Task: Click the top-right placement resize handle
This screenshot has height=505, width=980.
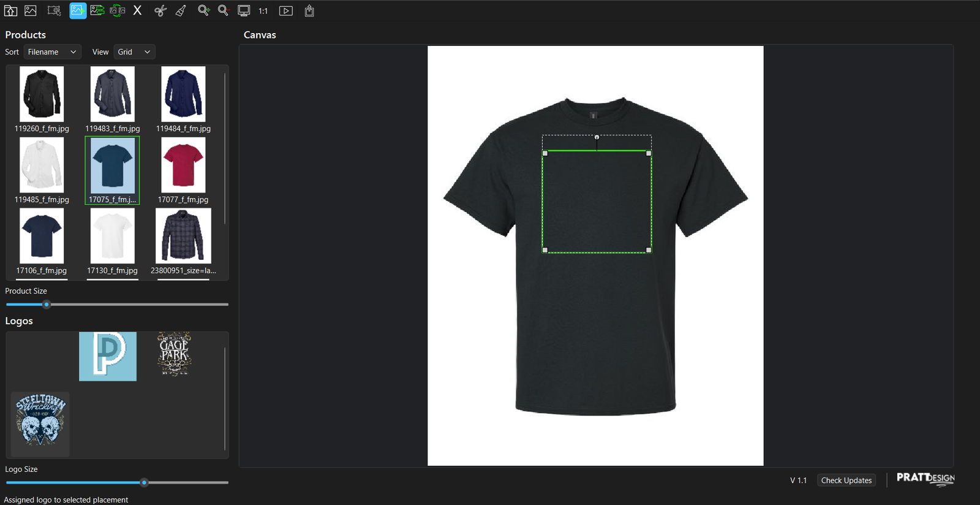Action: (649, 153)
